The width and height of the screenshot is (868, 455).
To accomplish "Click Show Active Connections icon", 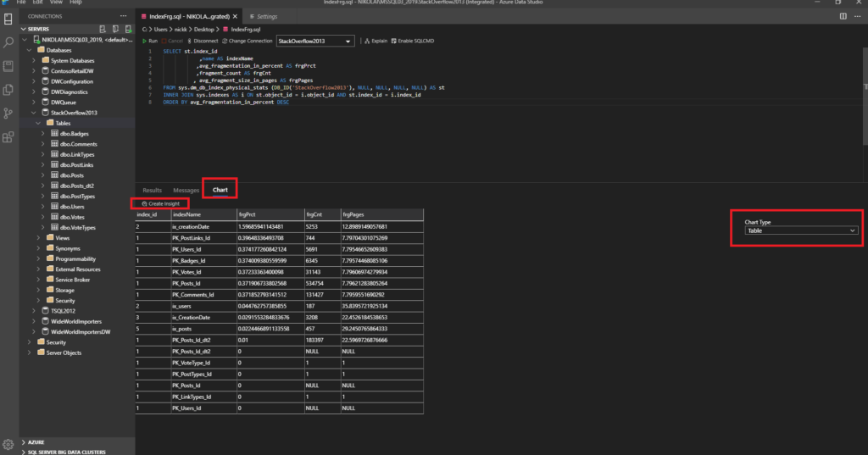I will coord(129,29).
